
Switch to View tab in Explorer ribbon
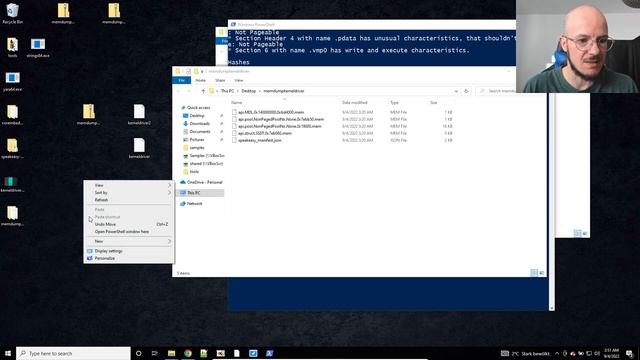239,80
